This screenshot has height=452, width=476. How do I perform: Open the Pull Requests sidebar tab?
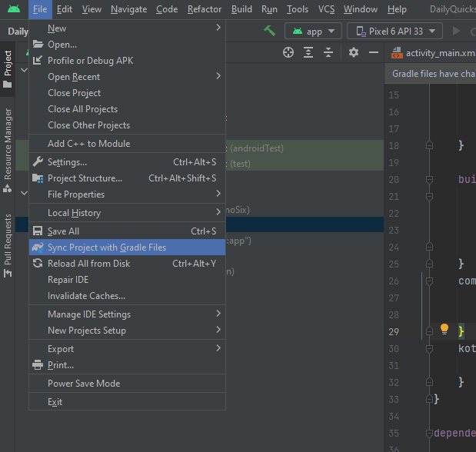(7, 245)
